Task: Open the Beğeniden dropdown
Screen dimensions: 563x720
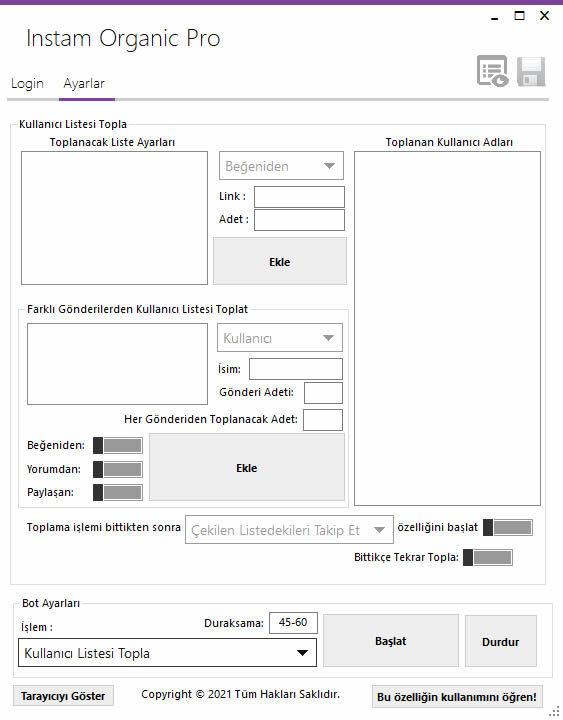Action: pos(281,166)
